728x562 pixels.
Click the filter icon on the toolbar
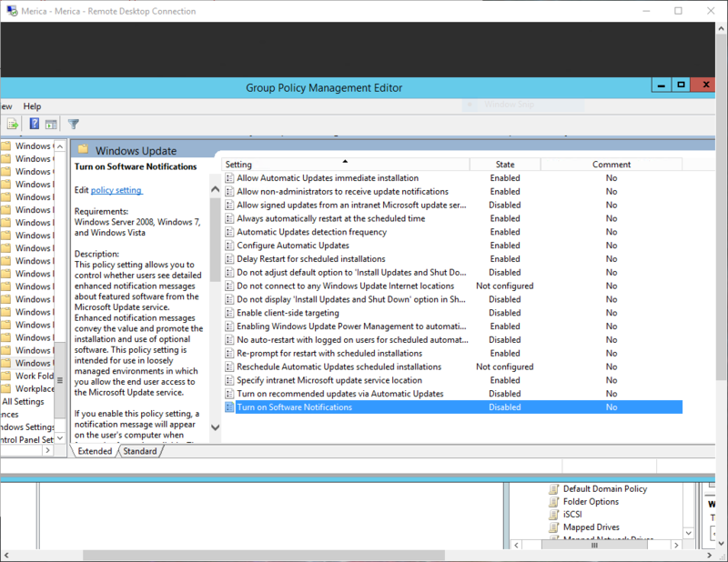click(x=73, y=123)
